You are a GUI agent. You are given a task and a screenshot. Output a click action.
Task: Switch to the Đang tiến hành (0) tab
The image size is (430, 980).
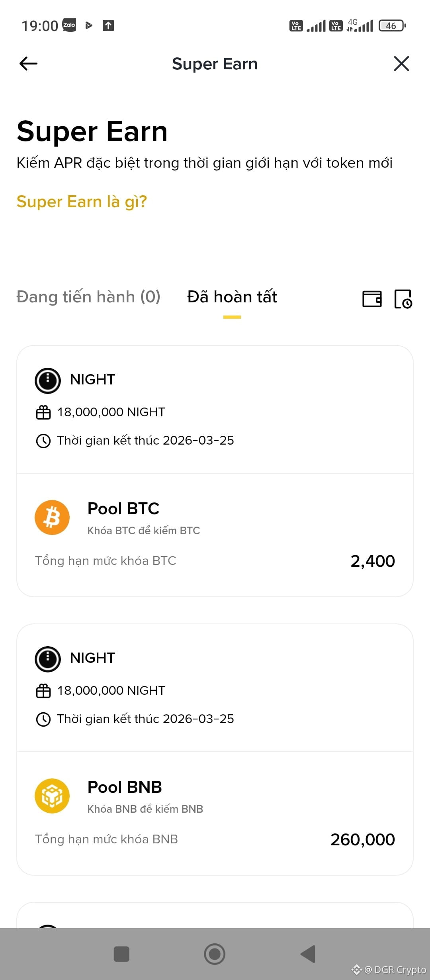click(88, 297)
